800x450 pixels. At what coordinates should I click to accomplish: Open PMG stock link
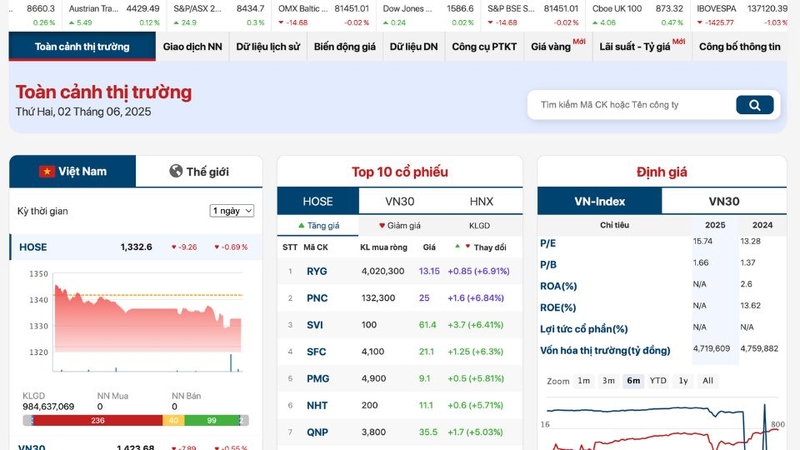[x=317, y=379]
